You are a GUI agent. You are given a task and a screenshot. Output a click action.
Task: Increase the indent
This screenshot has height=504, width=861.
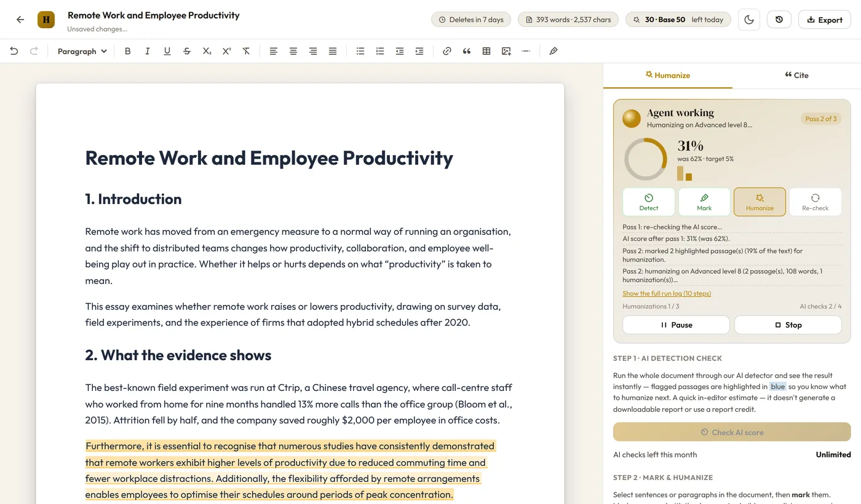point(419,51)
